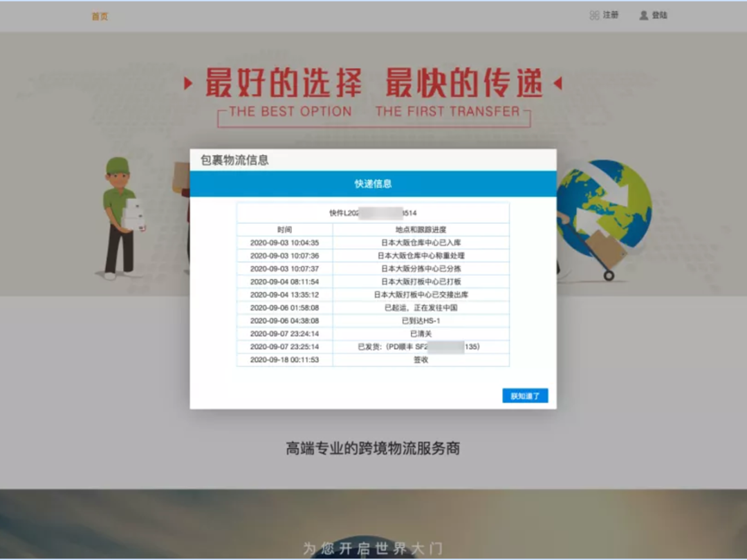Image resolution: width=747 pixels, height=560 pixels.
Task: Click the 2020-09-07 23:24:14 time cell
Action: point(285,334)
